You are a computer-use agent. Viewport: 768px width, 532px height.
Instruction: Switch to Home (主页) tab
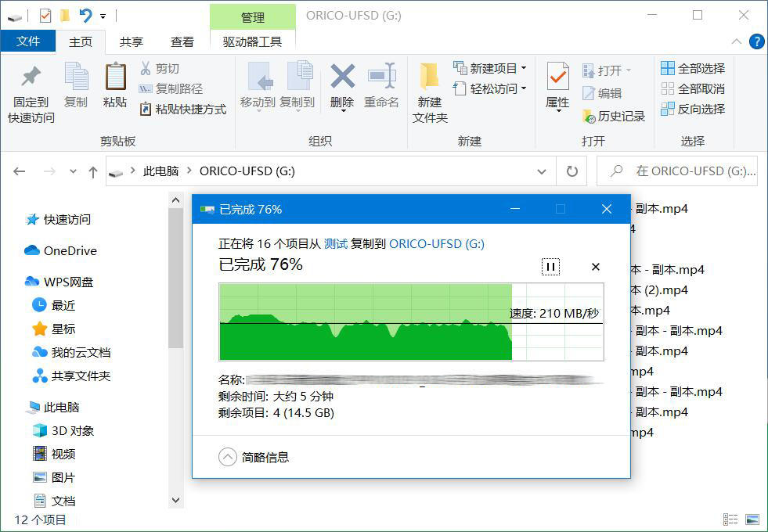pyautogui.click(x=81, y=41)
